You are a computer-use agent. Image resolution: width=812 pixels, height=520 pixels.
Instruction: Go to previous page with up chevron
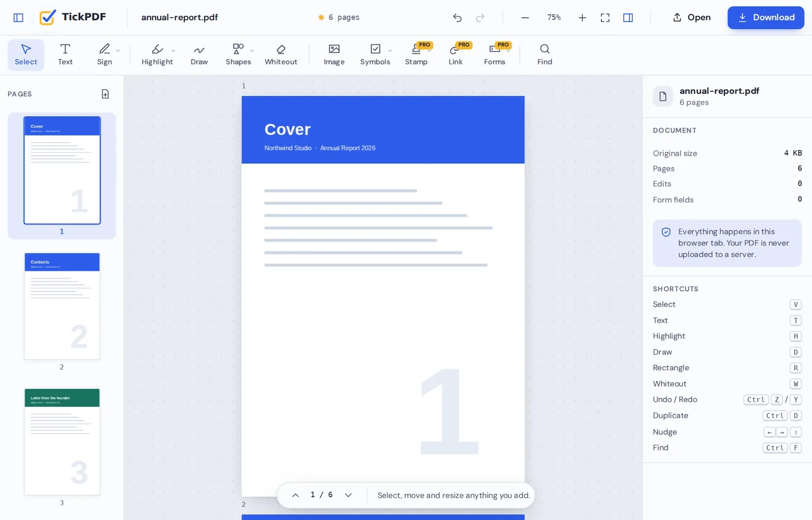tap(295, 495)
